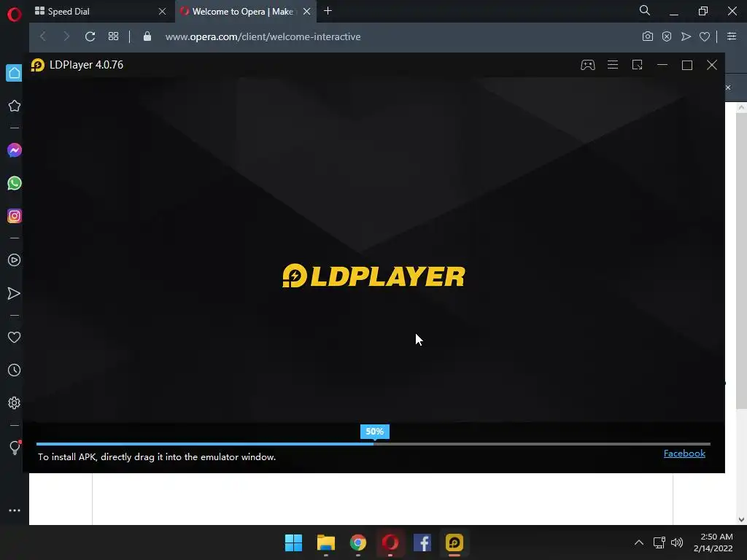
Task: Open Opera tab search
Action: point(645,10)
